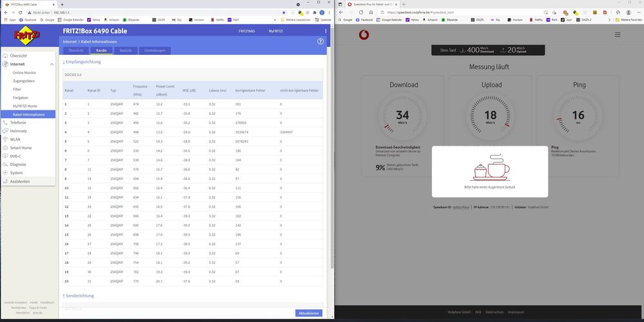The image size is (644, 322).
Task: Click the Telefonie phone icon in sidebar
Action: (x=5, y=123)
